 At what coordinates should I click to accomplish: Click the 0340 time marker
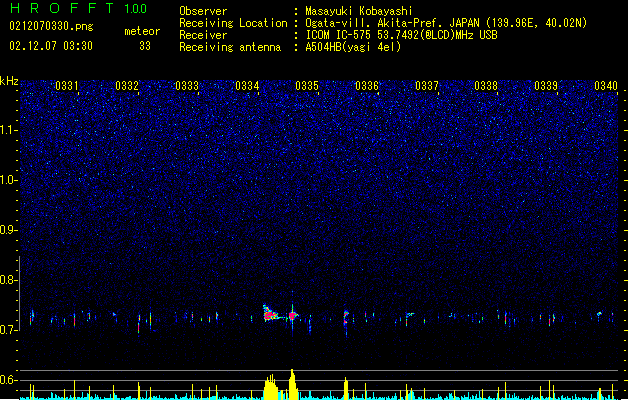[606, 86]
